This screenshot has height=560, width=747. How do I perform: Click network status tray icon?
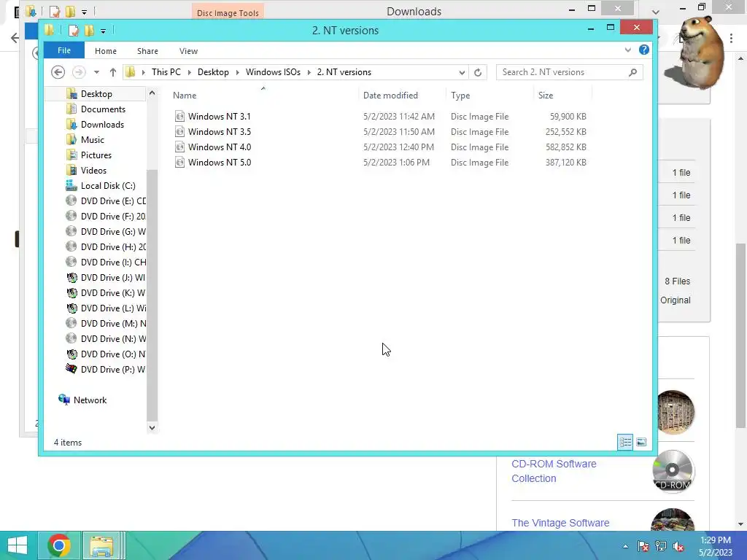(661, 546)
